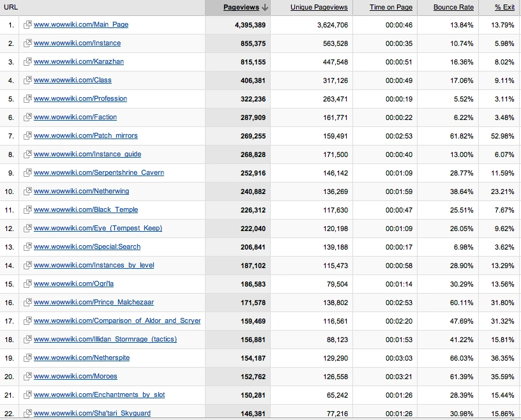Open the external-link icon beside Patch_mirrors
Image resolution: width=521 pixels, height=420 pixels.
[27, 135]
